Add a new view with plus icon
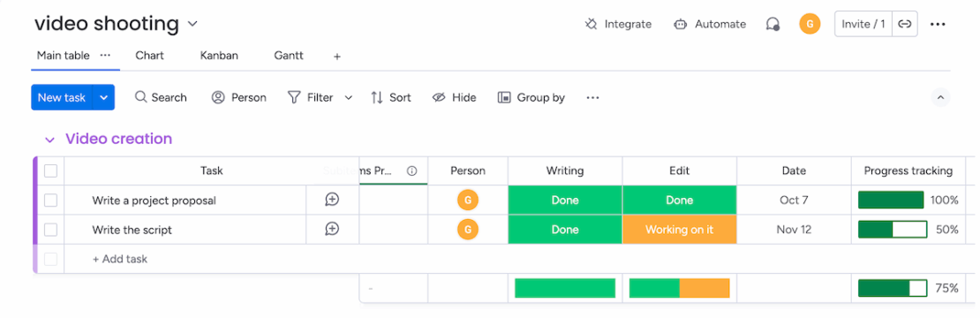Screen dimensions: 980x318 (x=337, y=57)
